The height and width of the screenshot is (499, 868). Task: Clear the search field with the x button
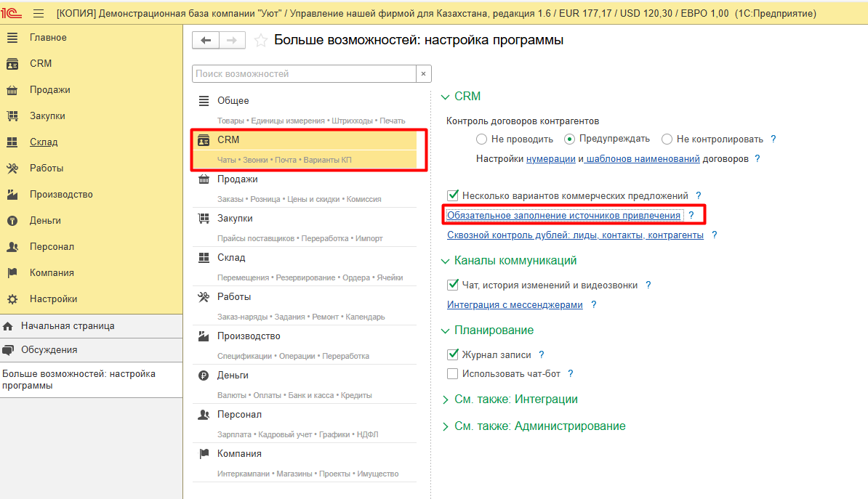coord(424,74)
